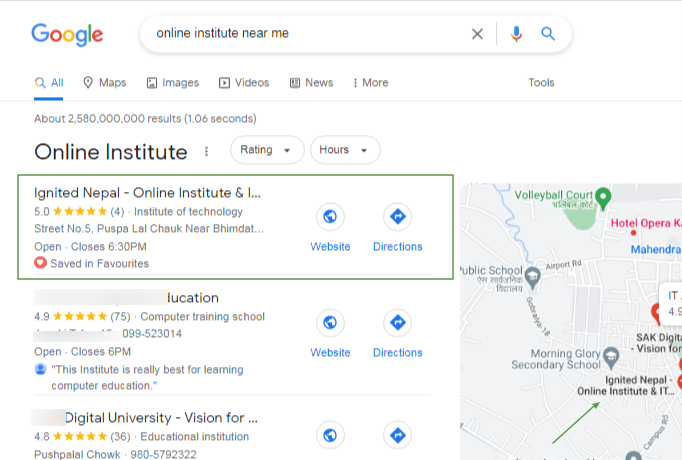Click Pushpalal Chowk address text
Screen dimensions: 682x460
click(x=77, y=454)
